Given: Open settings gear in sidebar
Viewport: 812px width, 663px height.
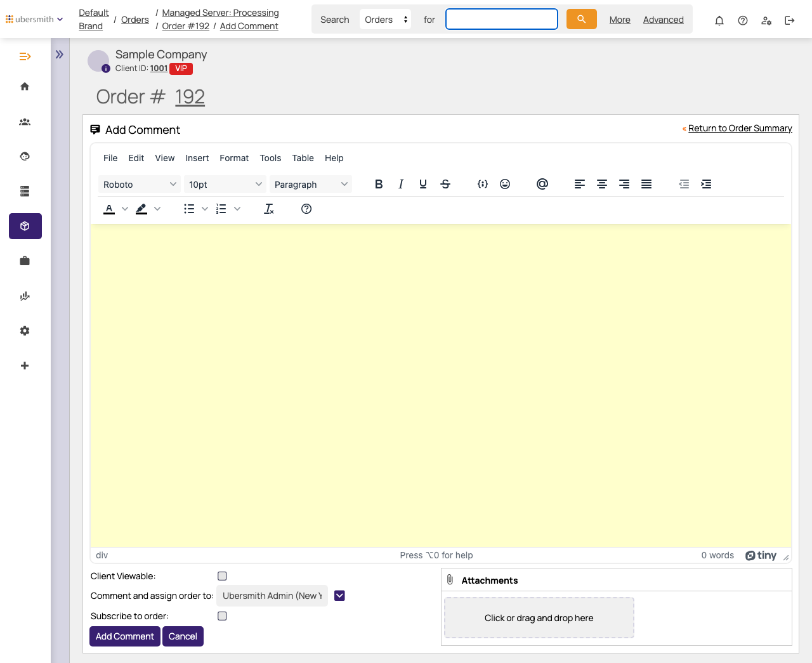Looking at the screenshot, I should (x=25, y=331).
